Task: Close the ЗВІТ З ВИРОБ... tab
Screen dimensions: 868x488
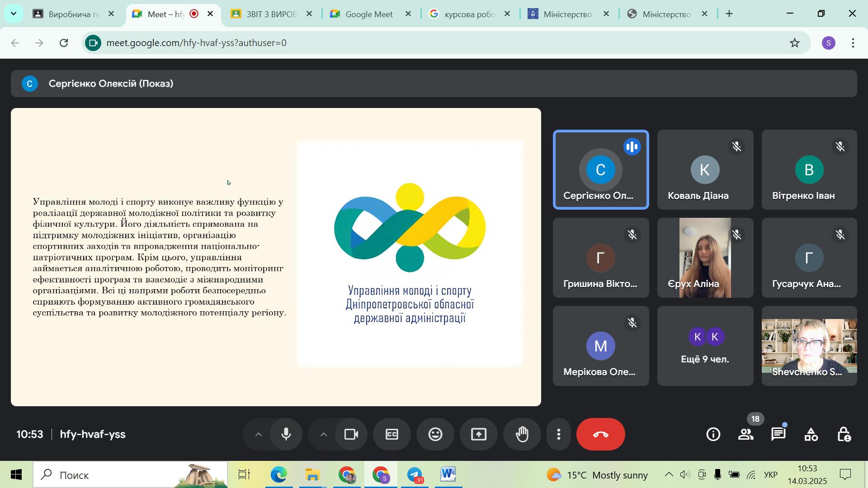Action: [309, 14]
